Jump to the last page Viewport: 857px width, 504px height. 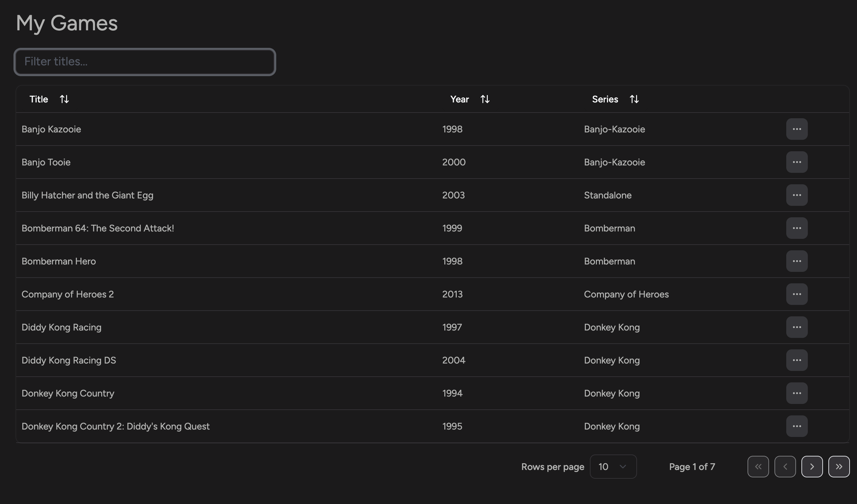(x=838, y=466)
